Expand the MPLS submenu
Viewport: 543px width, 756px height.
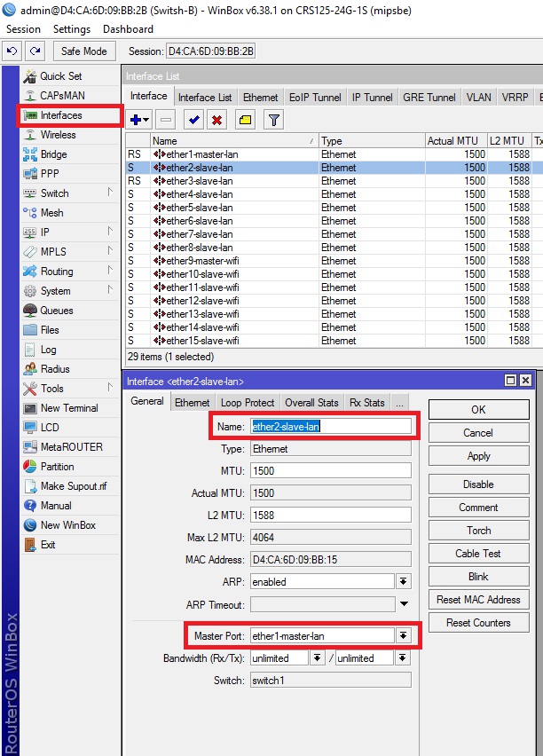pyautogui.click(x=110, y=251)
